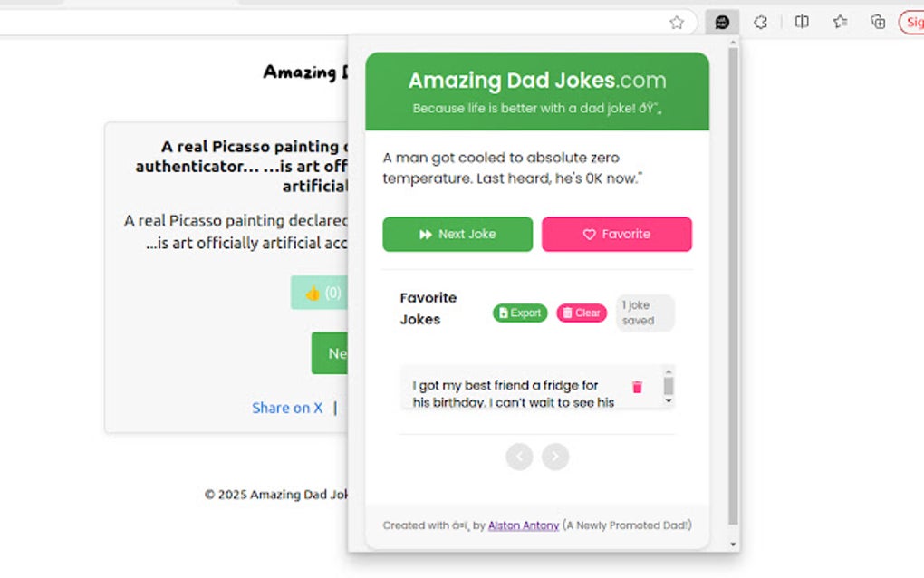Show the next dad joke

pos(457,234)
